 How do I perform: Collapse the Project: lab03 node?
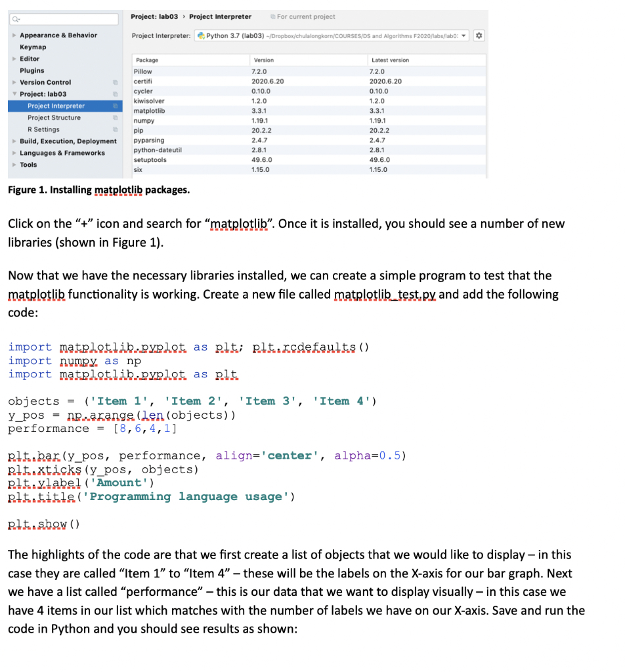click(x=14, y=94)
